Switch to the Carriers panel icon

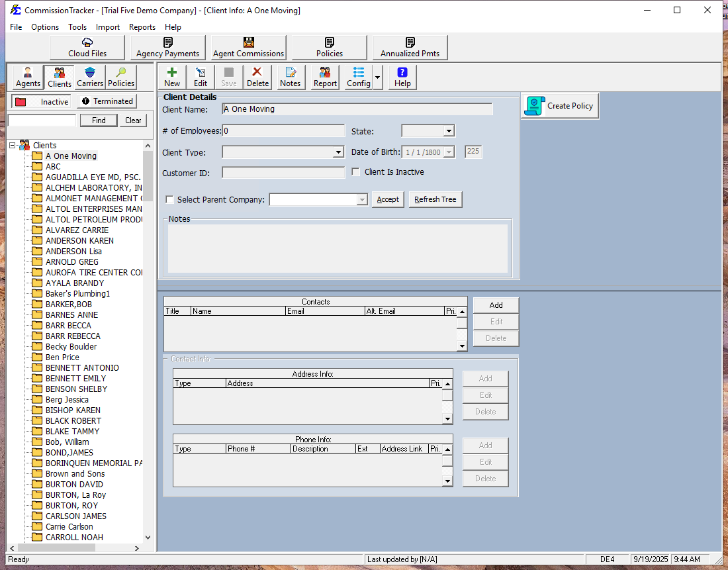89,77
